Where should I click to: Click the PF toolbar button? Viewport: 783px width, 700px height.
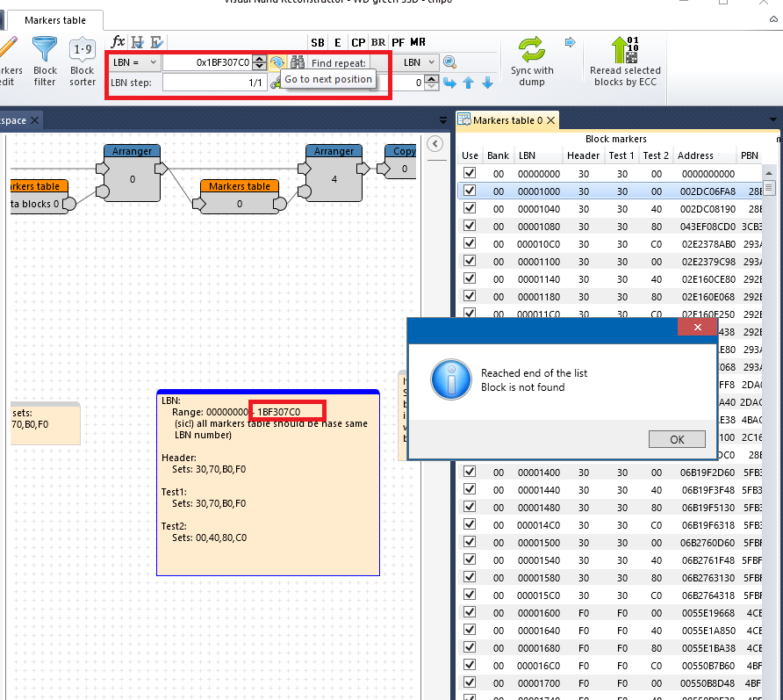[x=398, y=42]
